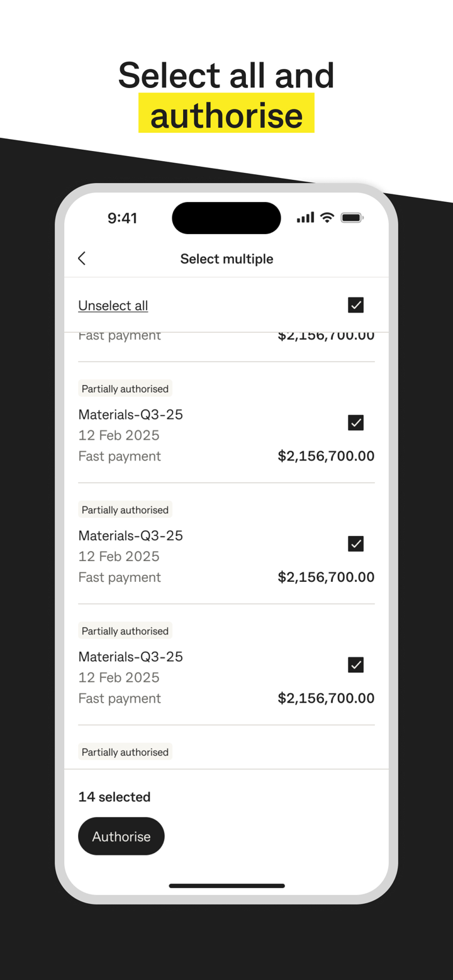Image resolution: width=453 pixels, height=980 pixels.
Task: Tap the $2,156,700.00 amount in the third full row
Action: 326,698
